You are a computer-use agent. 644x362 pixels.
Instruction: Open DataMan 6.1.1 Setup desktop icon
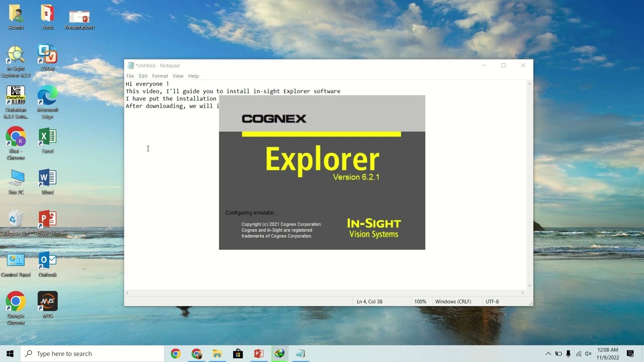point(16,103)
